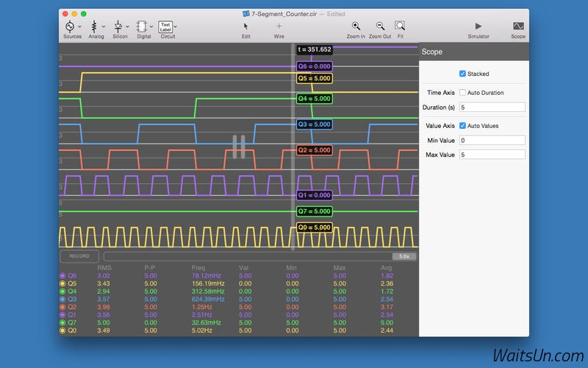This screenshot has width=588, height=368.
Task: Click the Q0 = 5.000 cursor tag
Action: (x=315, y=227)
